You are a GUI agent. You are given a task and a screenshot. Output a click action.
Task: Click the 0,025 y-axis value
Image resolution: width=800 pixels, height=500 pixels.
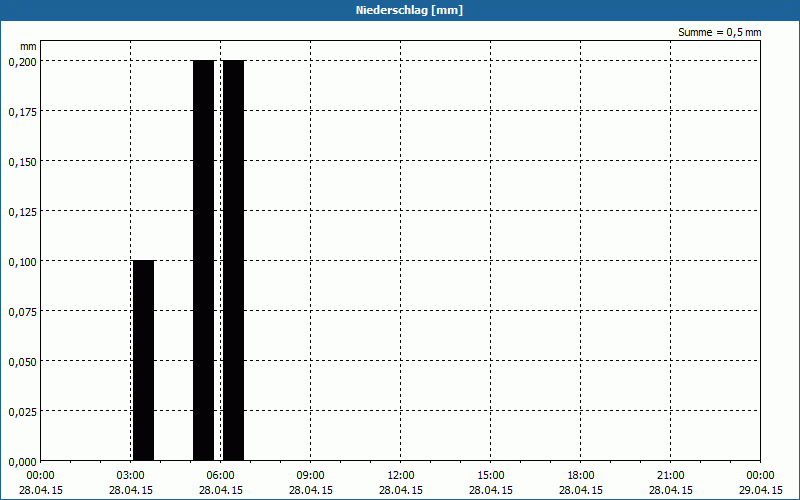pyautogui.click(x=22, y=412)
